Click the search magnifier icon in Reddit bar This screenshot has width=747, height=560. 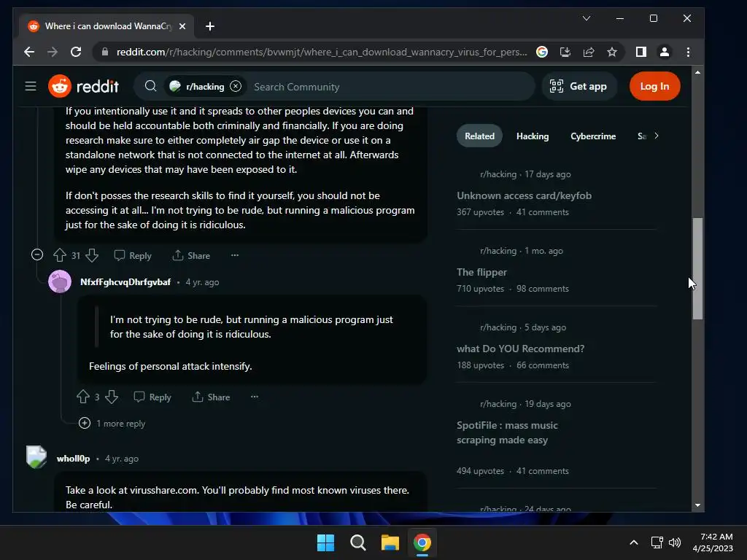tap(150, 86)
